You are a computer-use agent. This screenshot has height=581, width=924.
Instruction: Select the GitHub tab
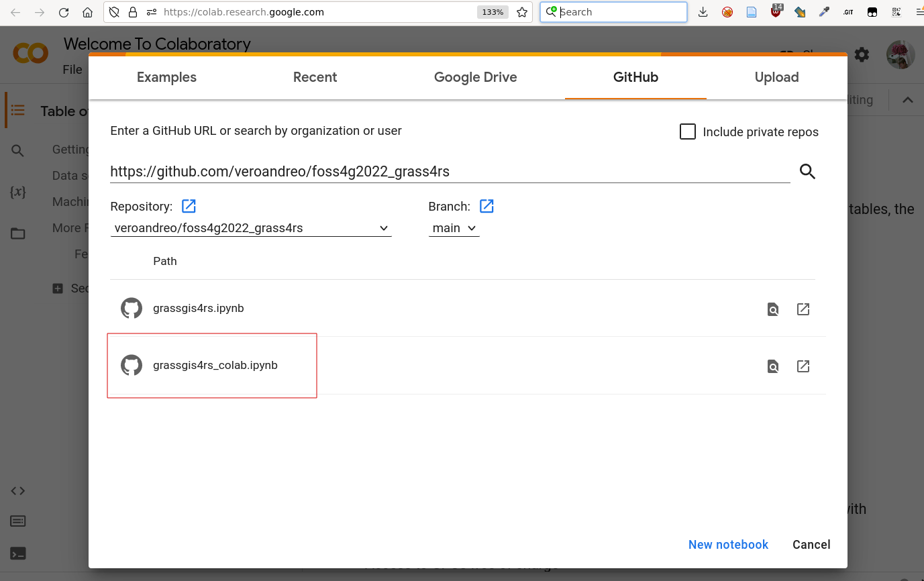click(635, 77)
